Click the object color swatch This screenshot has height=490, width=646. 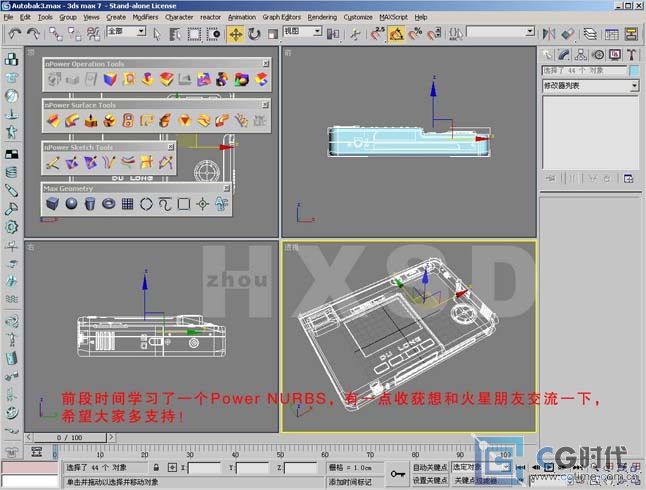point(634,71)
